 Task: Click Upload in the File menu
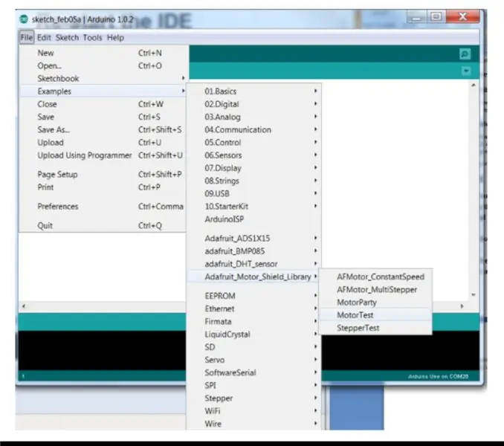click(103, 142)
